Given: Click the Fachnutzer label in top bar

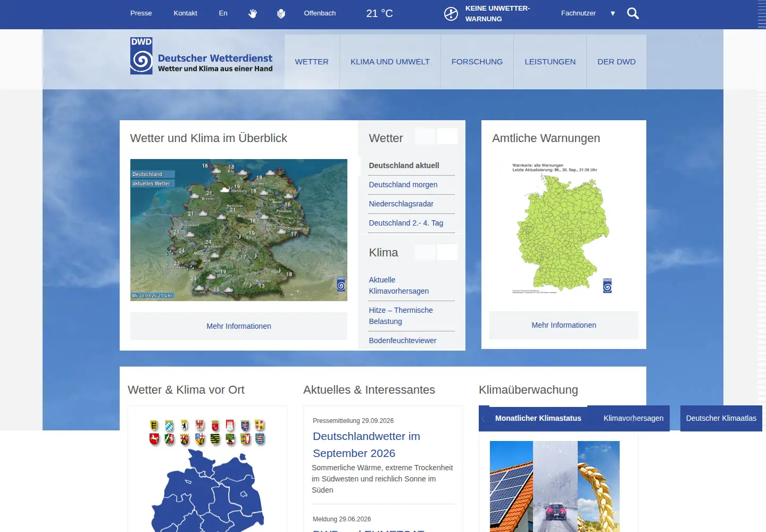Looking at the screenshot, I should 578,13.
